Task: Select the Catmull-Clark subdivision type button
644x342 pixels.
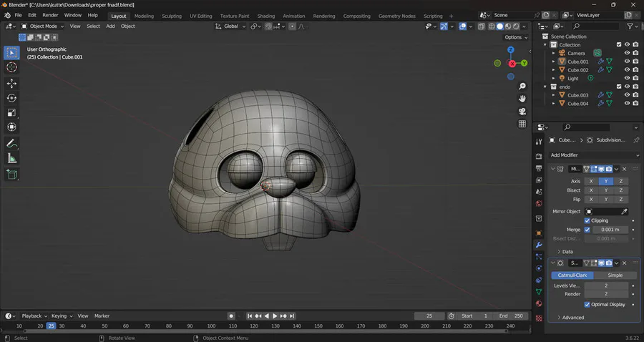Action: point(572,275)
